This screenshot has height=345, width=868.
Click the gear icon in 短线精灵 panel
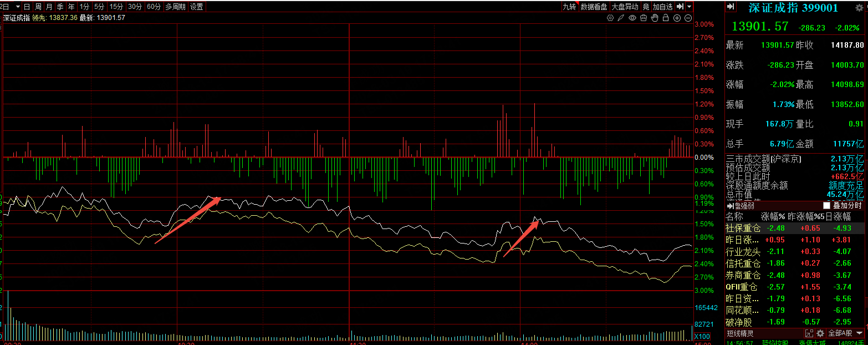tap(820, 333)
